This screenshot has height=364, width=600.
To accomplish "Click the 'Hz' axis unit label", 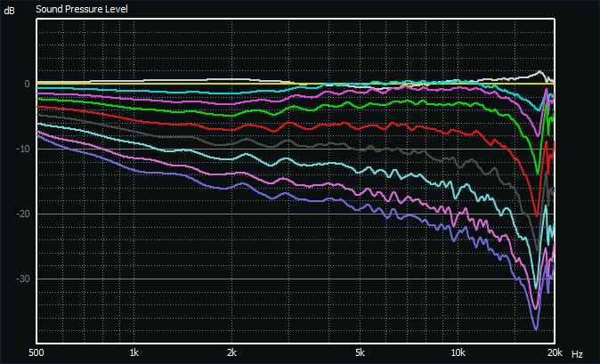I will coord(577,354).
